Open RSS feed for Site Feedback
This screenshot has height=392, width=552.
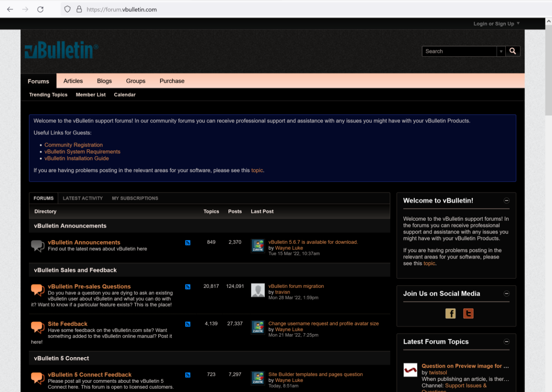point(188,324)
